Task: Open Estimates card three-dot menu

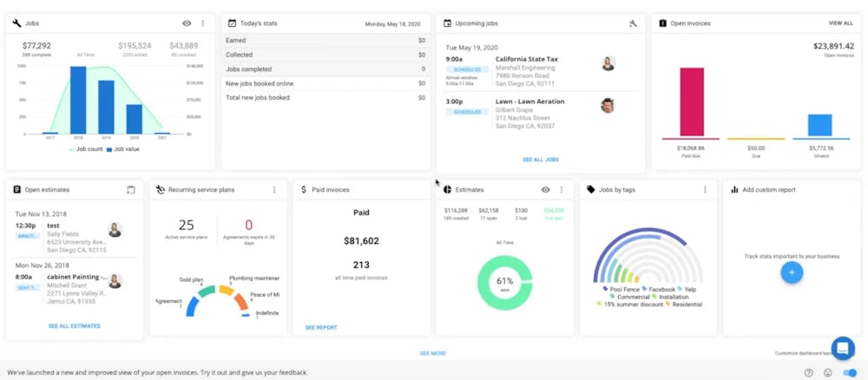Action: pyautogui.click(x=562, y=190)
